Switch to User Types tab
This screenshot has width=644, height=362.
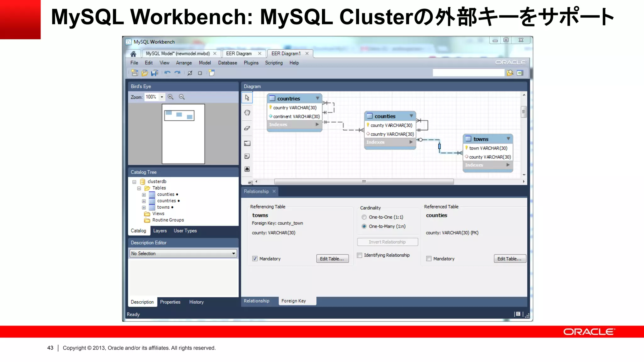tap(185, 231)
